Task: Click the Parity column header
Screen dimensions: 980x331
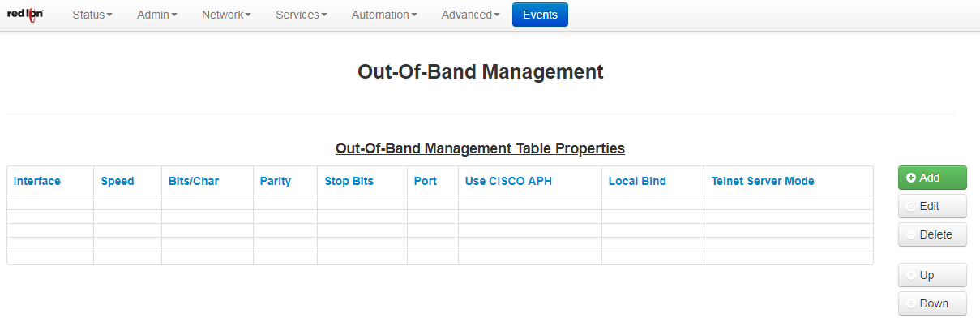Action: coord(276,181)
